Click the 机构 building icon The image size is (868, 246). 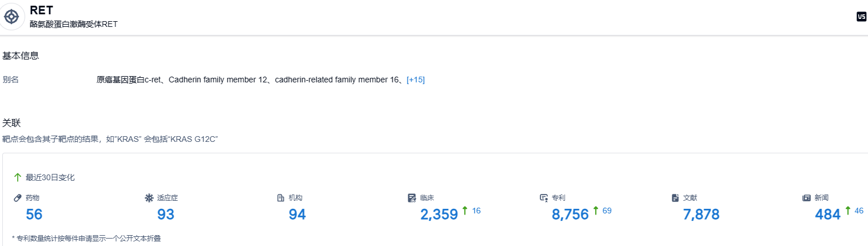coord(281,198)
